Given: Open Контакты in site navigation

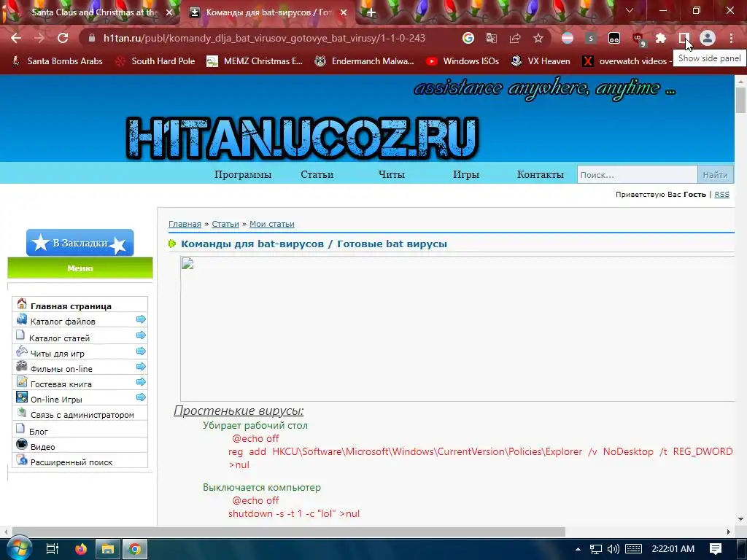Looking at the screenshot, I should tap(541, 174).
